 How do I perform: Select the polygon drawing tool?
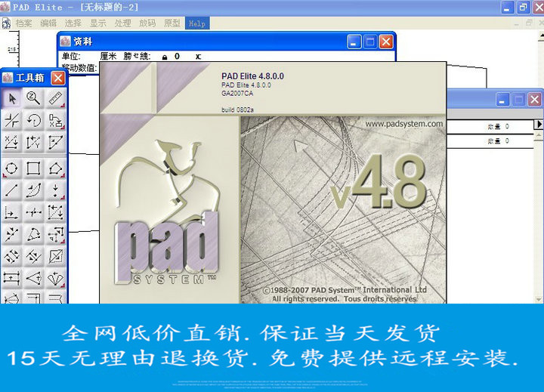(x=55, y=168)
